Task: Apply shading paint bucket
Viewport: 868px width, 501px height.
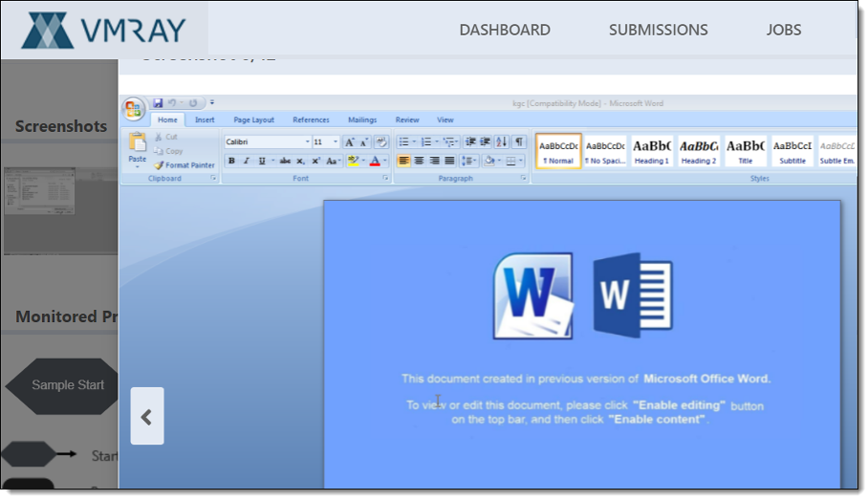Action: pos(489,161)
